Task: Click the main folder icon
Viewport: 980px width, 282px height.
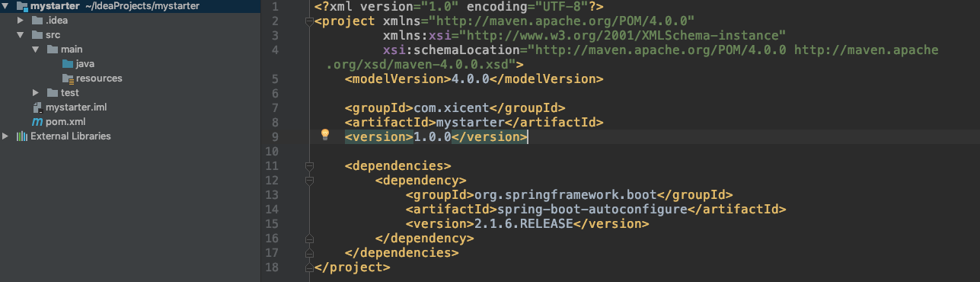Action: point(52,50)
